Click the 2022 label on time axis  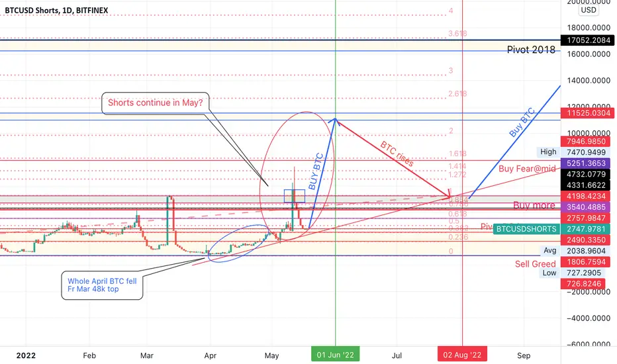[x=26, y=355]
